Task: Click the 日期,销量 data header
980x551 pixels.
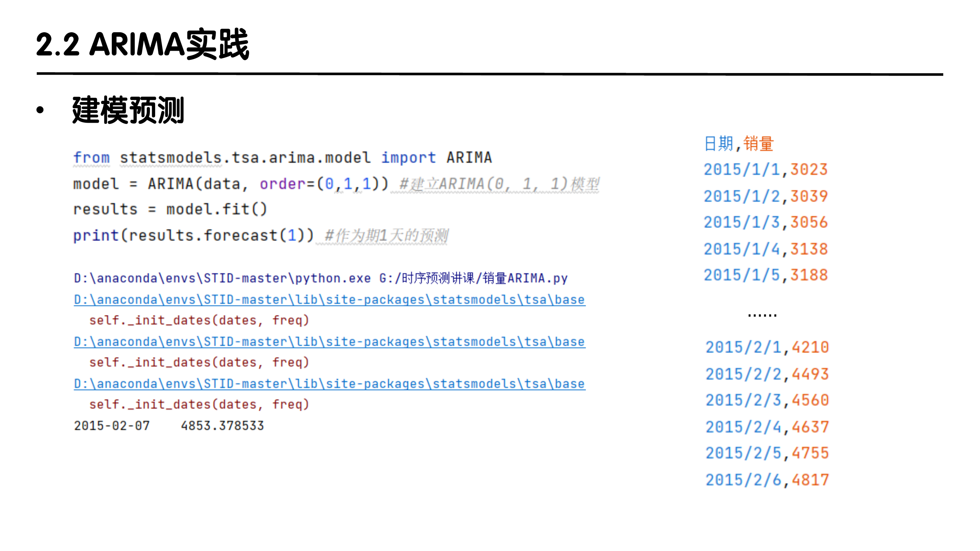Action: click(x=739, y=144)
